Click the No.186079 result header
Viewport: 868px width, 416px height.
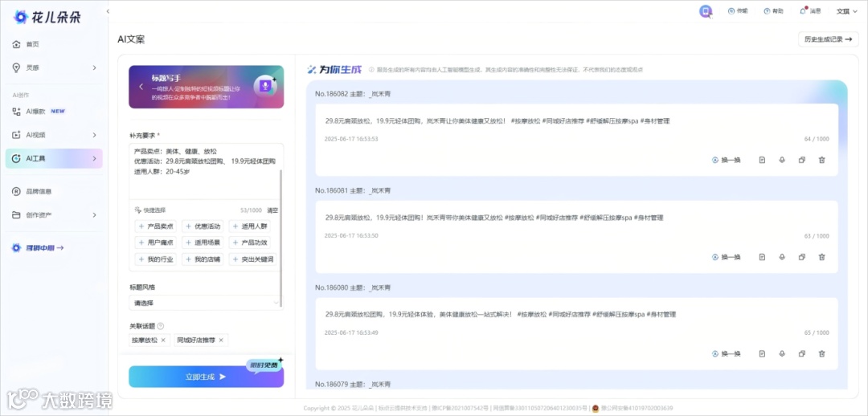(x=353, y=384)
